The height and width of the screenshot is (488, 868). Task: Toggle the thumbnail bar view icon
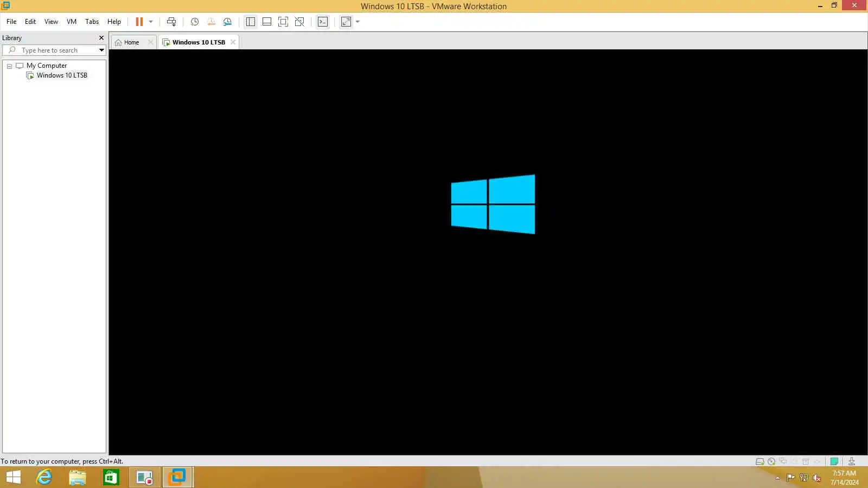pos(267,22)
